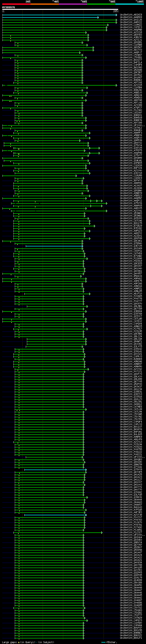Select hit label UniRef100_A8ITV3
This screenshot has height=644, width=146.
coord(131,50)
